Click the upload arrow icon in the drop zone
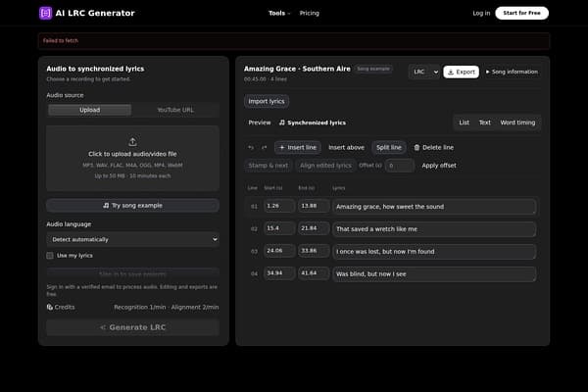588x392 pixels. point(132,142)
